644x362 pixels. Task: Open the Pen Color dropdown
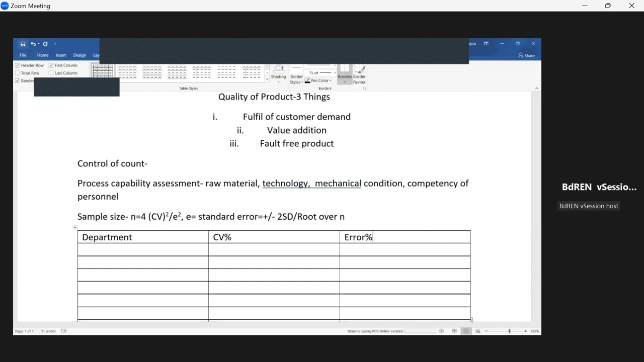tap(318, 80)
